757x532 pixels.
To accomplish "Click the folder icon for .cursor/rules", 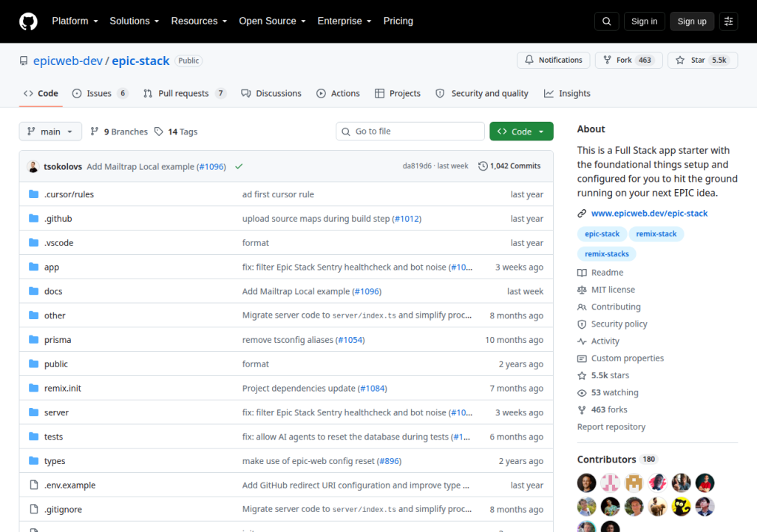I will pos(33,194).
